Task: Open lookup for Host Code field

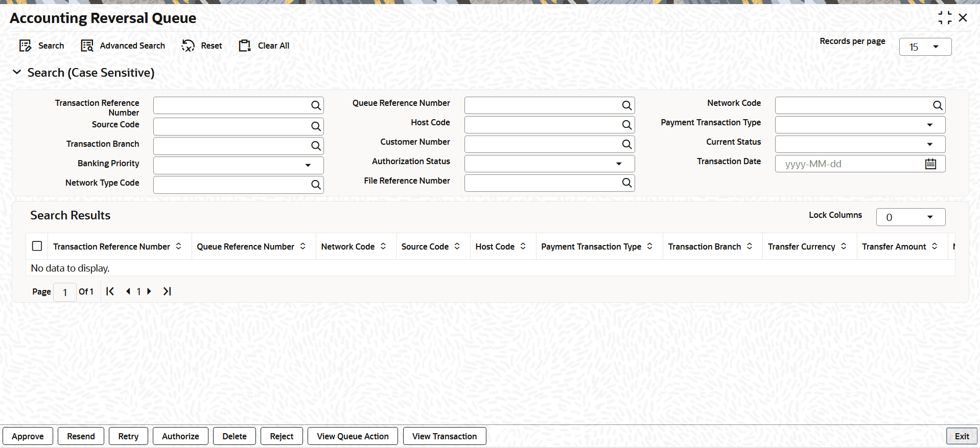Action: coord(626,125)
